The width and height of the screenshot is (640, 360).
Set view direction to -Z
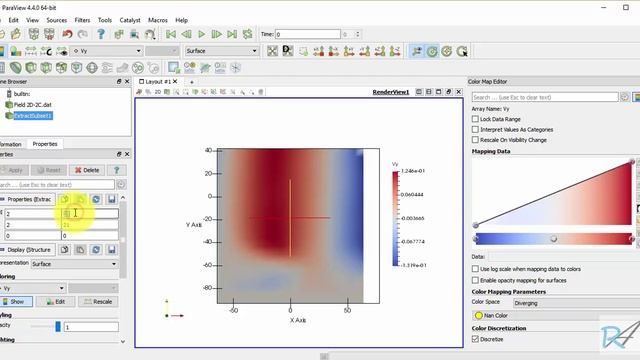pos(395,51)
